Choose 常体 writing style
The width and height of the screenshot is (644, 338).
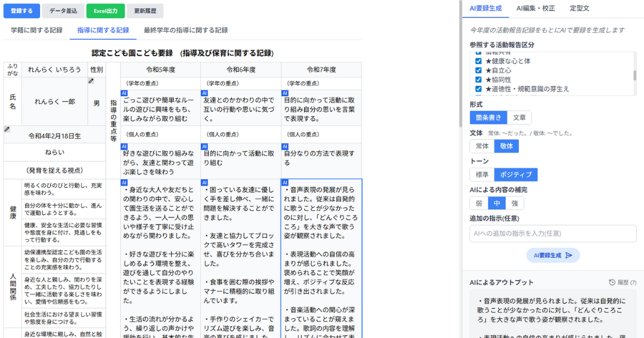pos(482,146)
